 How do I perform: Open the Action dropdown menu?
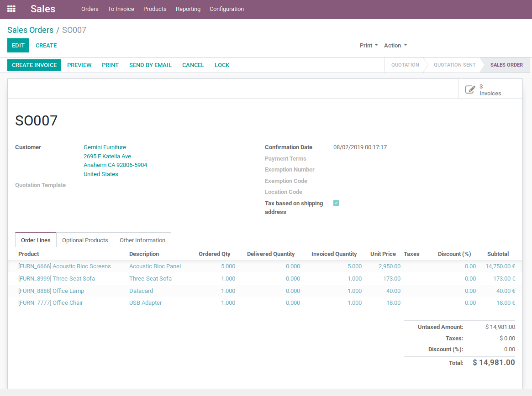(395, 46)
